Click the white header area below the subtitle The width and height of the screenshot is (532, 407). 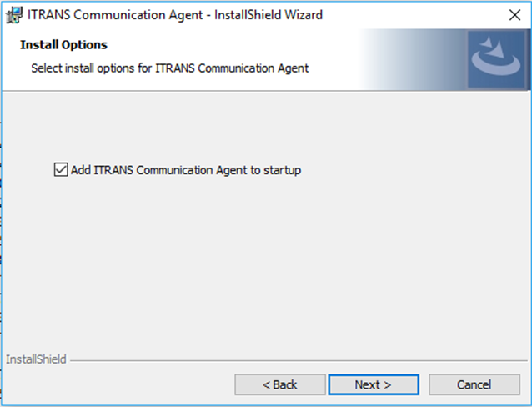[x=167, y=83]
